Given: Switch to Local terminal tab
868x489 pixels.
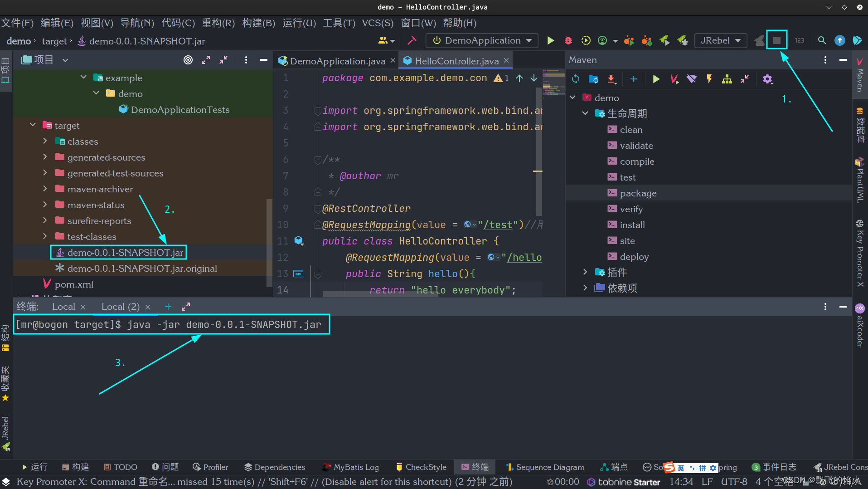Looking at the screenshot, I should point(63,307).
